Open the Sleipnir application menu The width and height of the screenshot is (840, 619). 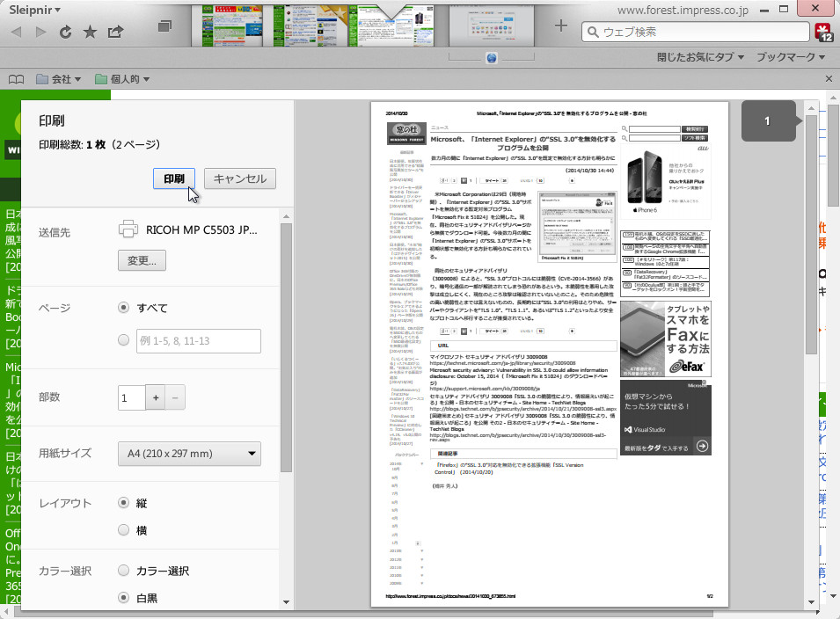[x=34, y=10]
